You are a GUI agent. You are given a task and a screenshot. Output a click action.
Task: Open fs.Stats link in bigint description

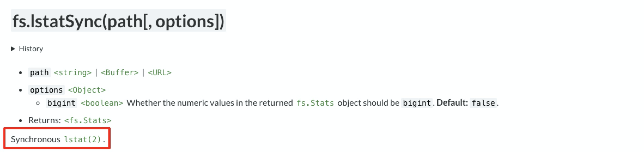click(315, 103)
